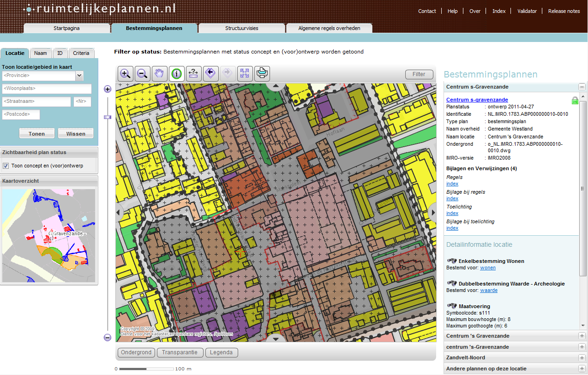Image resolution: width=588 pixels, height=375 pixels.
Task: Toggle the Legenda panel button
Action: [x=222, y=352]
